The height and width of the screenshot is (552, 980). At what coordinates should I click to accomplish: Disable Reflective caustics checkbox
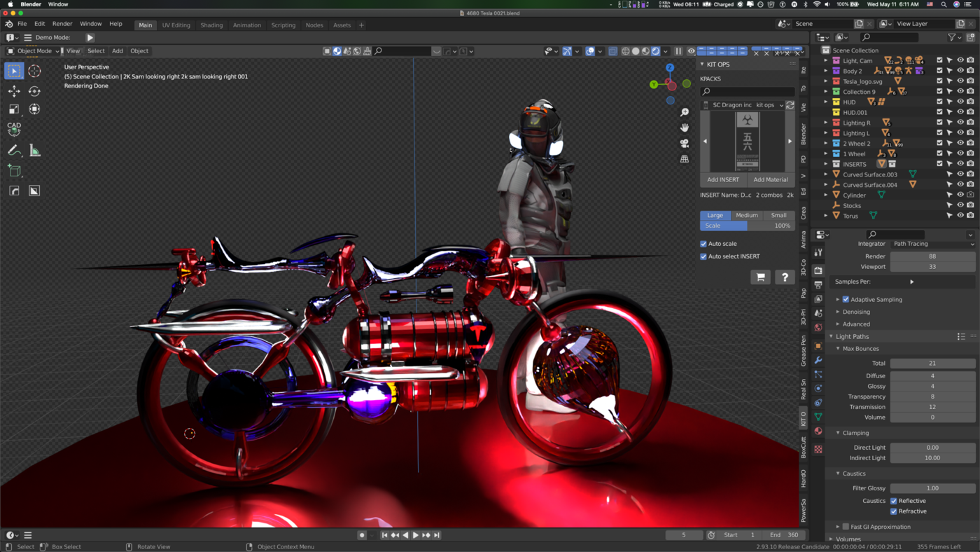pyautogui.click(x=894, y=501)
